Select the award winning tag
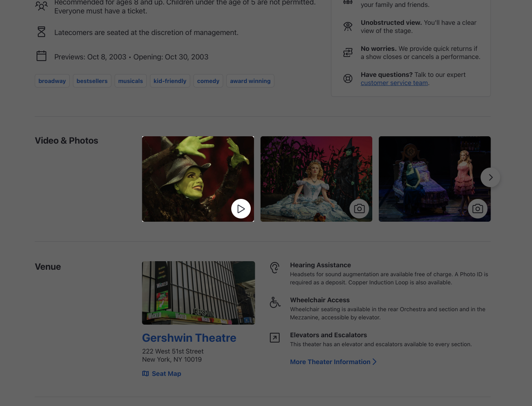Image resolution: width=532 pixels, height=406 pixels. pos(250,81)
